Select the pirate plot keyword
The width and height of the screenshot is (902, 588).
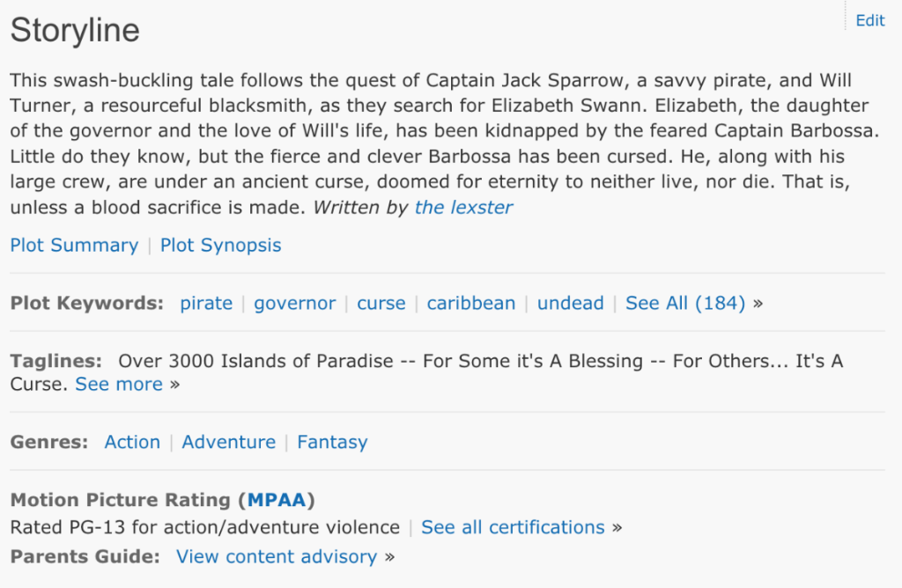[206, 303]
